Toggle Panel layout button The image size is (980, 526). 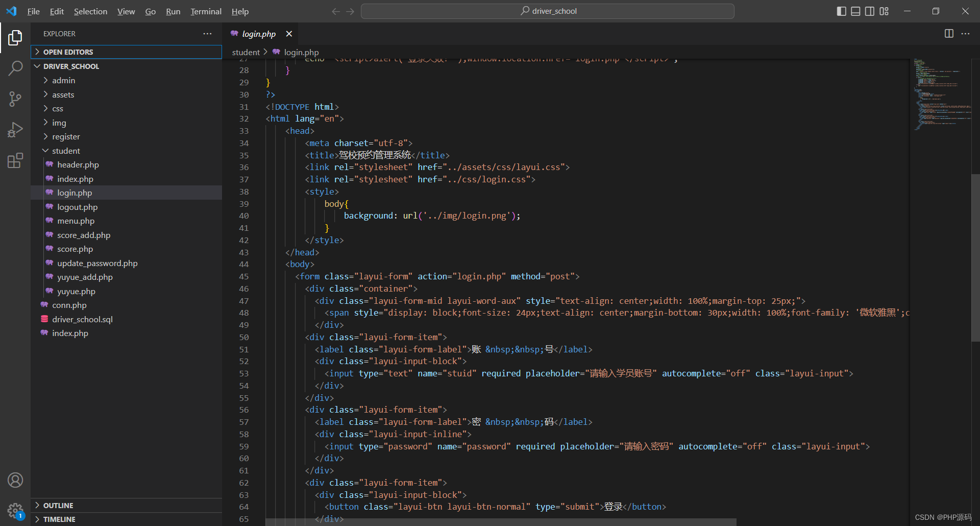click(x=856, y=11)
